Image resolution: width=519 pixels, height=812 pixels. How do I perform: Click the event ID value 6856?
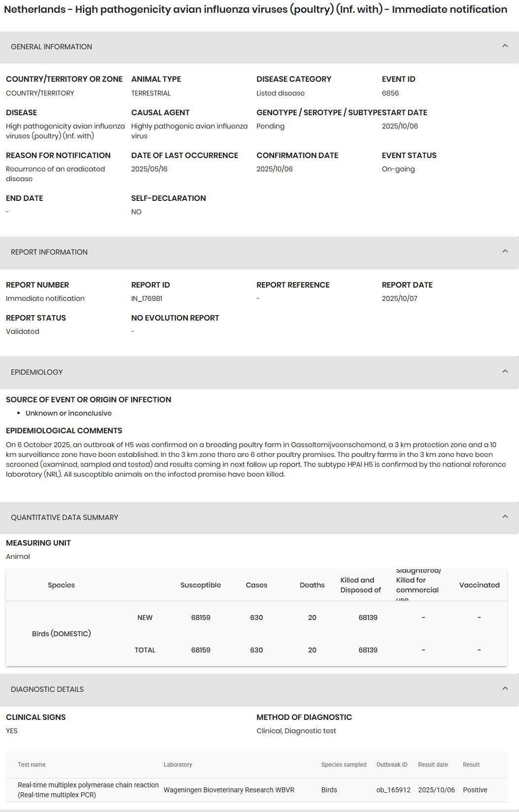coord(390,93)
